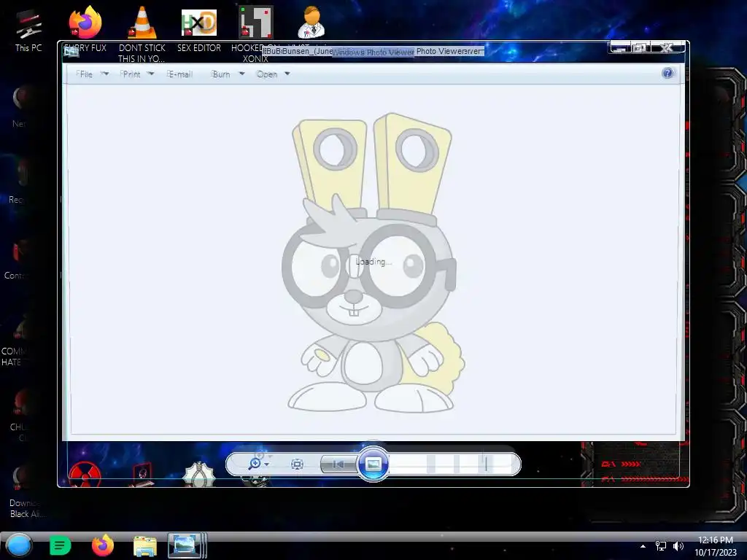This screenshot has height=560, width=747.
Task: Open the HxD SEX EDITOR desktop icon
Action: tap(199, 30)
